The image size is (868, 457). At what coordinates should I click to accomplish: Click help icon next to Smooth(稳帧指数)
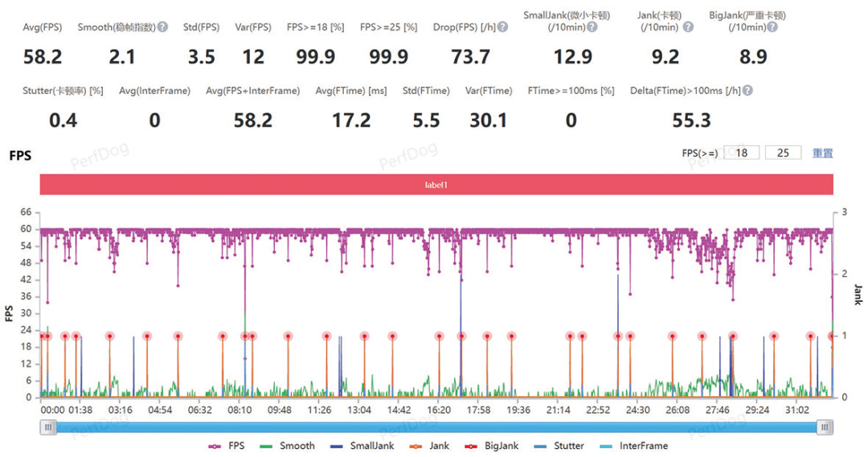(163, 27)
